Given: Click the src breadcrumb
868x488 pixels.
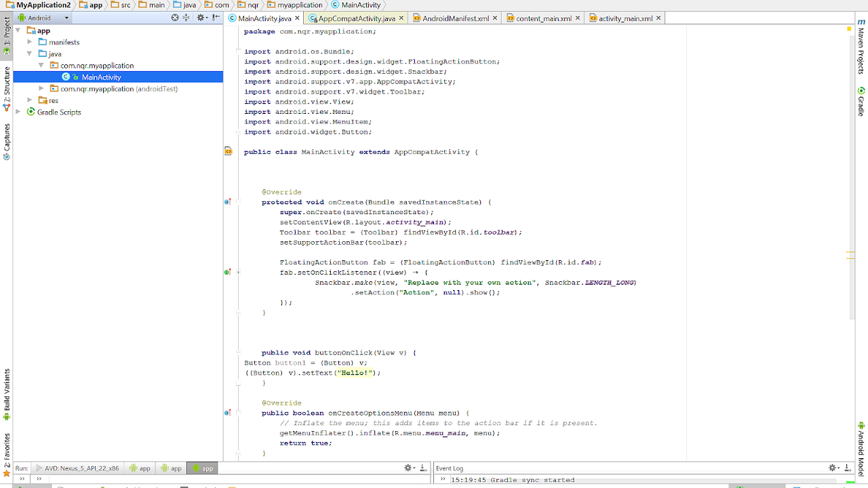Looking at the screenshot, I should pyautogui.click(x=121, y=5).
